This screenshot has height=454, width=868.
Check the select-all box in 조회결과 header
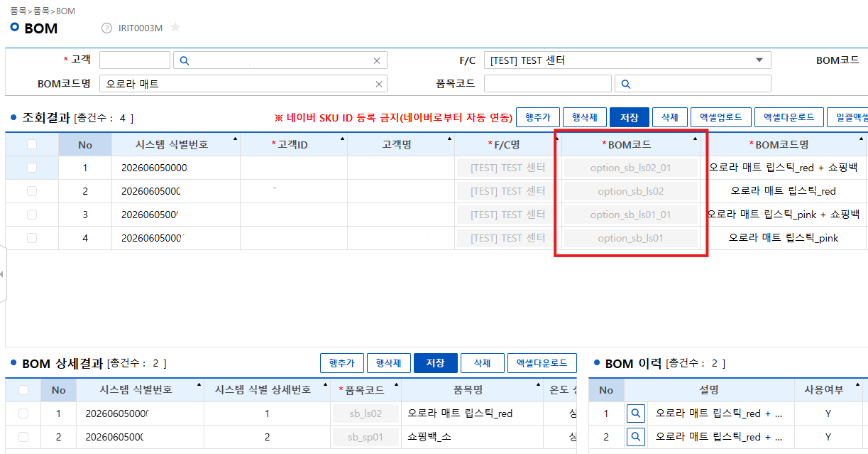coord(32,144)
